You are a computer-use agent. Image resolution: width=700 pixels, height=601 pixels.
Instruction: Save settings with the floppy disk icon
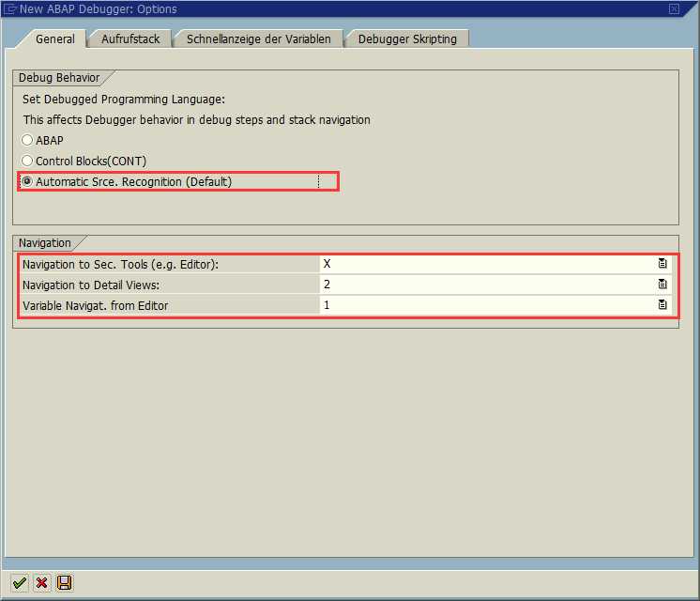(x=65, y=582)
